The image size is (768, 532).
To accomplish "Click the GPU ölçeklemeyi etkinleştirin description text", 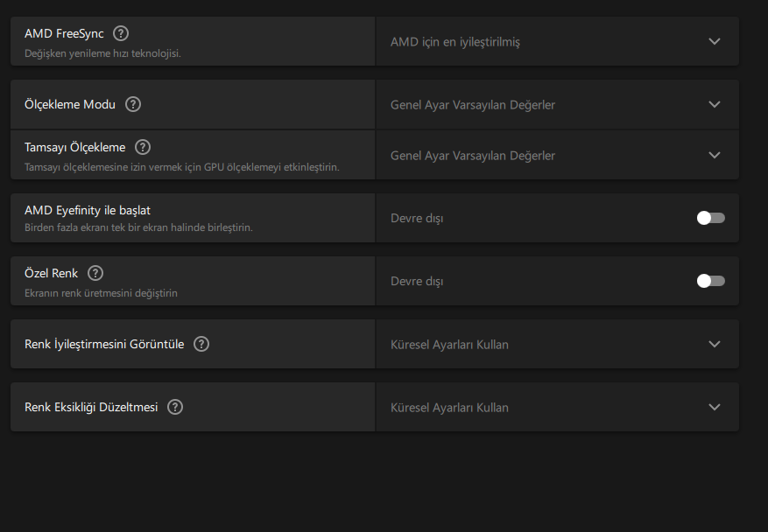I will tap(182, 167).
